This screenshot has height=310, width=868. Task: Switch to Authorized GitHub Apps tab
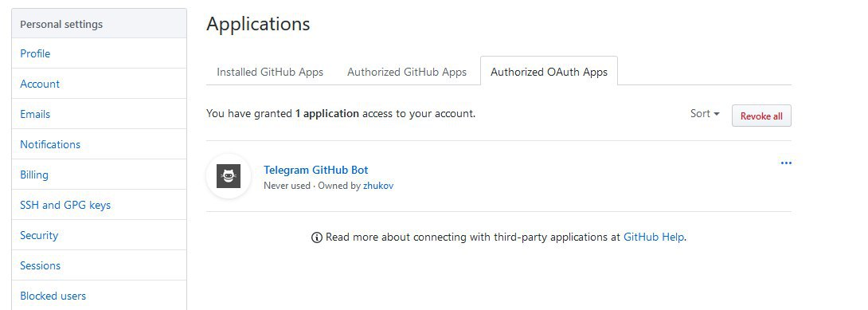(x=407, y=72)
